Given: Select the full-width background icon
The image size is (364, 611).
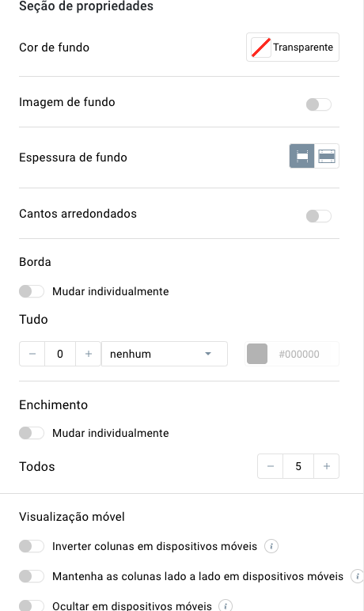Looking at the screenshot, I should 327,156.
